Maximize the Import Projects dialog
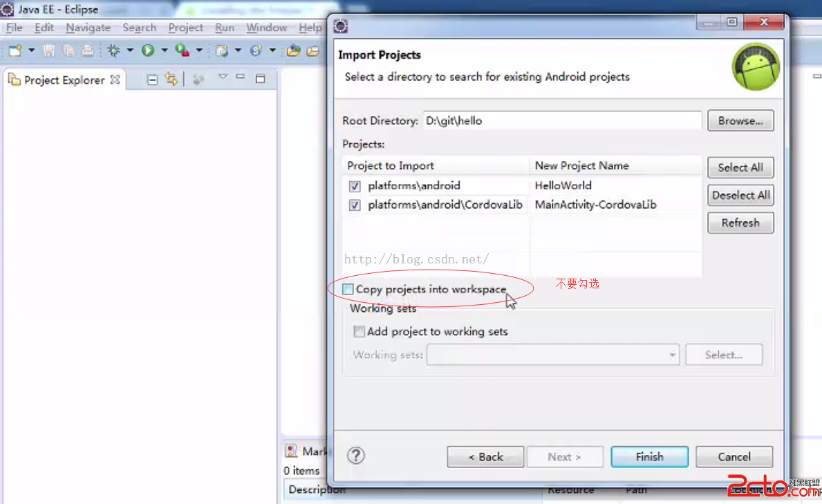The image size is (822, 504). pyautogui.click(x=732, y=22)
